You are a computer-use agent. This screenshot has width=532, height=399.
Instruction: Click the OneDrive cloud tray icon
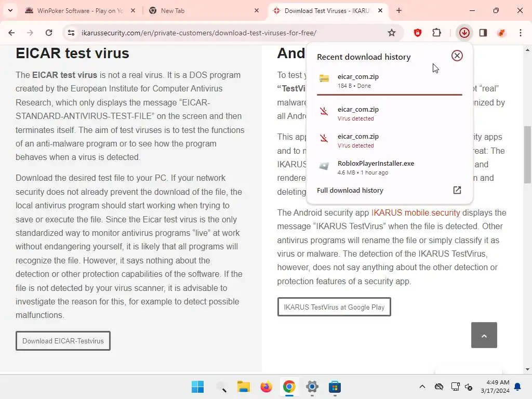[439, 387]
